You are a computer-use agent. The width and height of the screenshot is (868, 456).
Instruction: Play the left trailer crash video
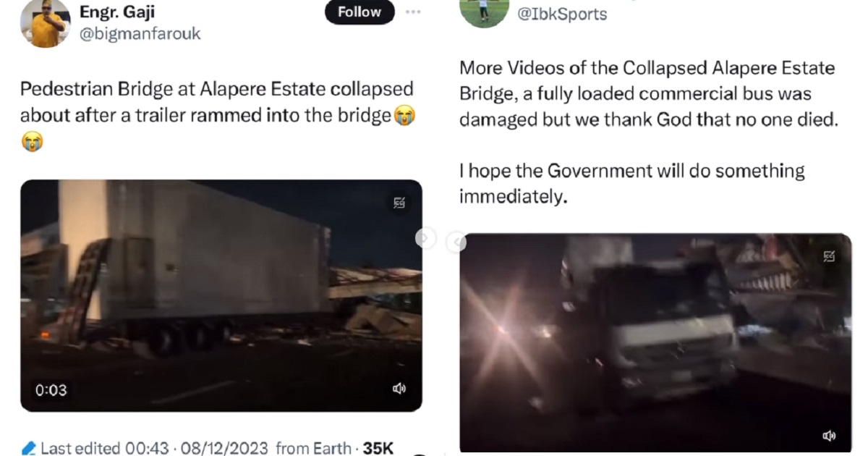pos(221,295)
